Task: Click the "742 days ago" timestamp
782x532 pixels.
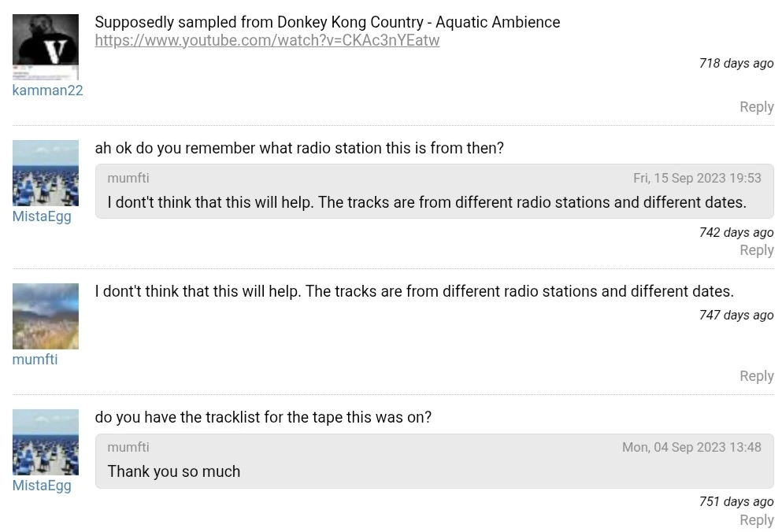Action: point(736,233)
